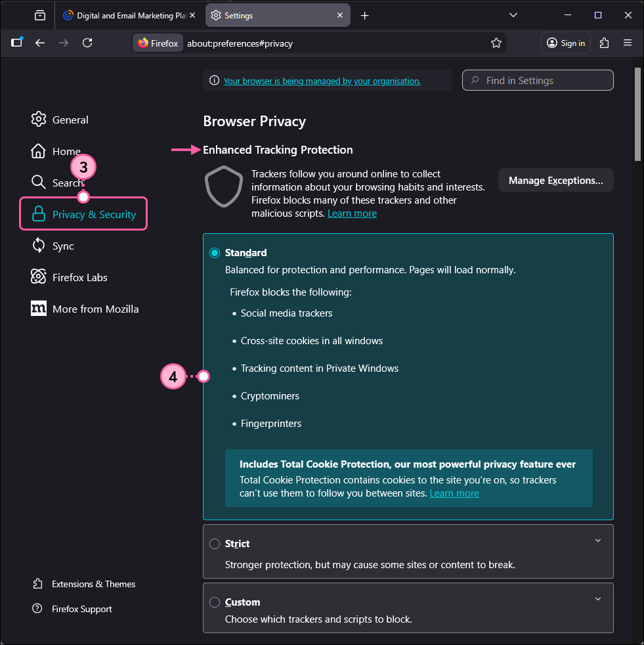644x645 pixels.
Task: Open a new browser tab
Action: pyautogui.click(x=364, y=14)
